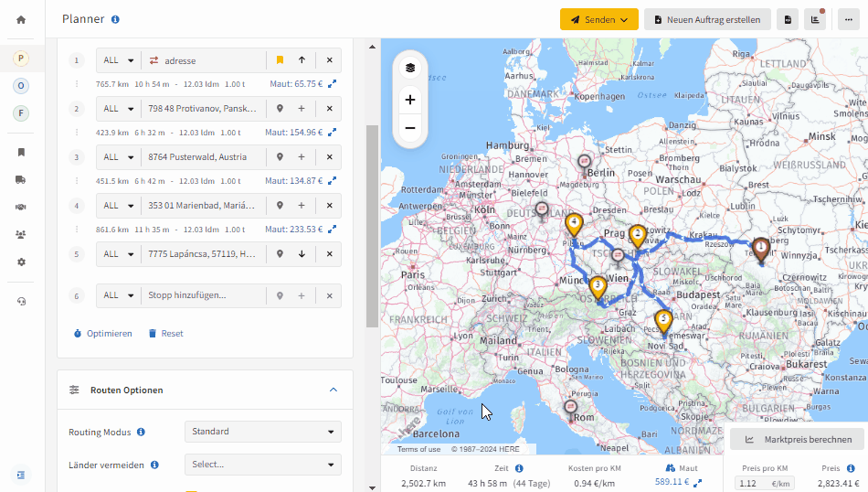
Task: Open the chart icon with notification dot
Action: click(815, 19)
